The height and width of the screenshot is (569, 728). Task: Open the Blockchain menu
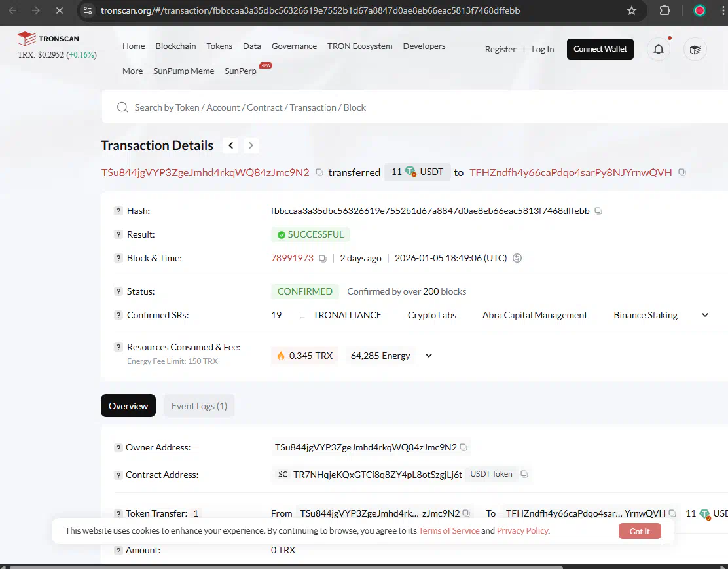click(175, 46)
